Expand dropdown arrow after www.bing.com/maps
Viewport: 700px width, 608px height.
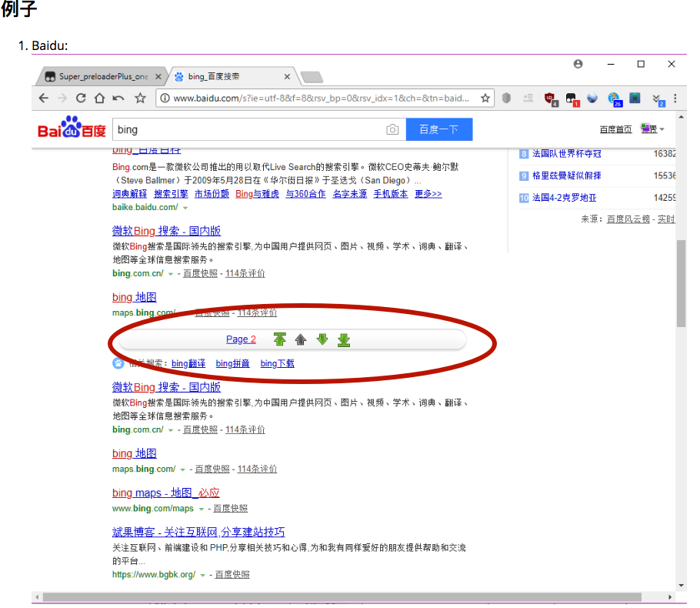click(202, 509)
